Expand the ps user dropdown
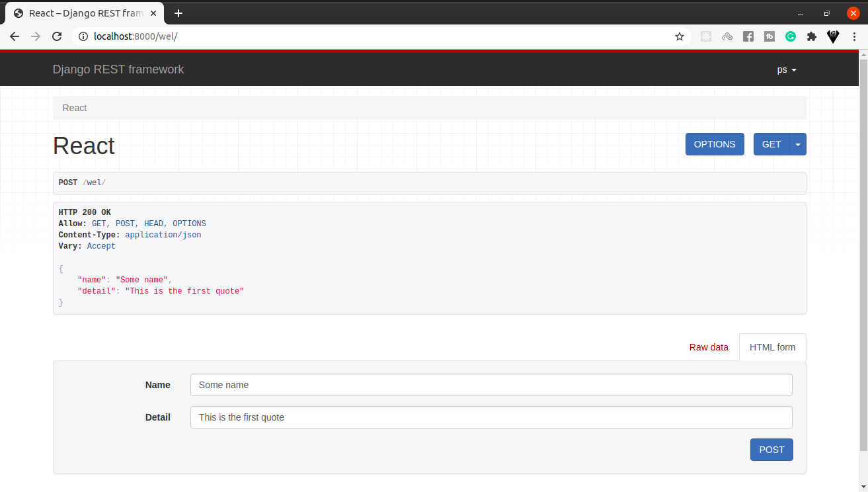Viewport: 868px width, 492px height. point(787,69)
